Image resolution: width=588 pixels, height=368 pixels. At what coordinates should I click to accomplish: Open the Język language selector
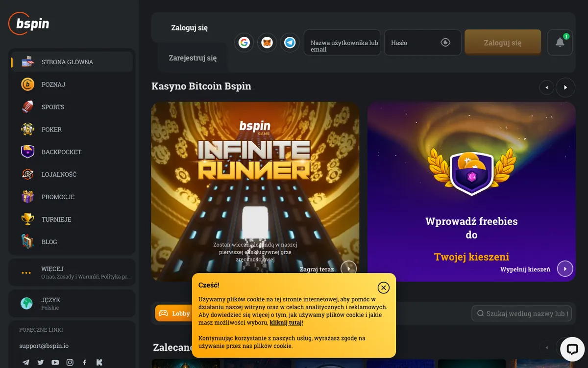[x=72, y=303]
